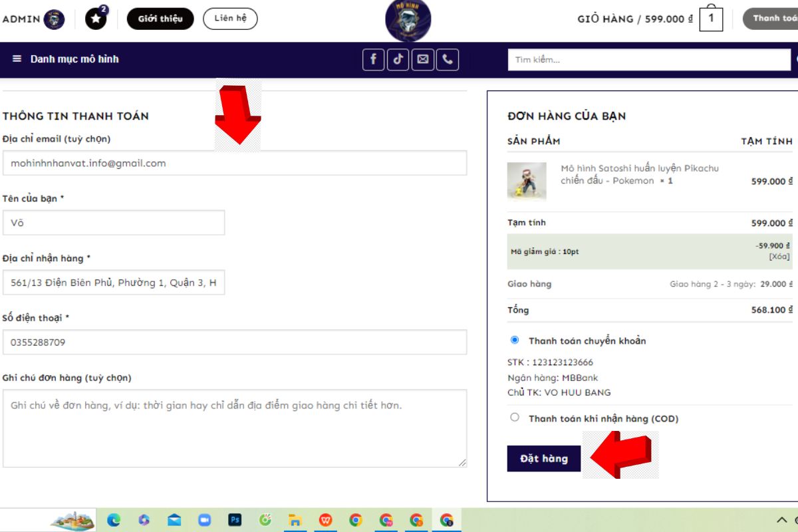Viewport: 798px width, 532px height.
Task: Show hidden system tray icons
Action: [782, 520]
